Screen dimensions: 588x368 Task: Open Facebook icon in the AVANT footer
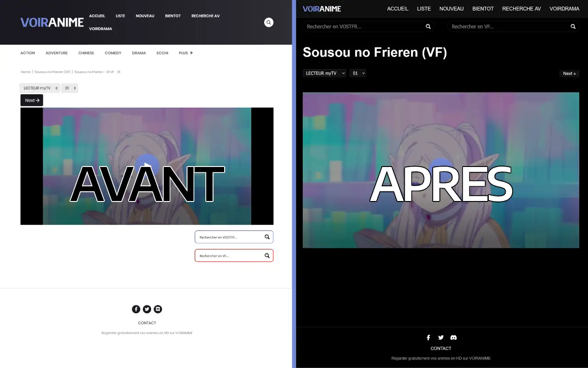click(x=136, y=309)
